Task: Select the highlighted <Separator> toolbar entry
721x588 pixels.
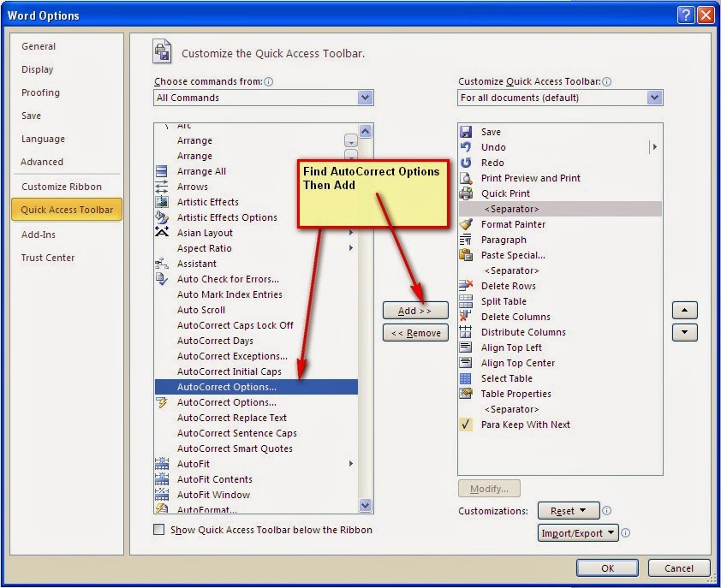Action: click(560, 209)
